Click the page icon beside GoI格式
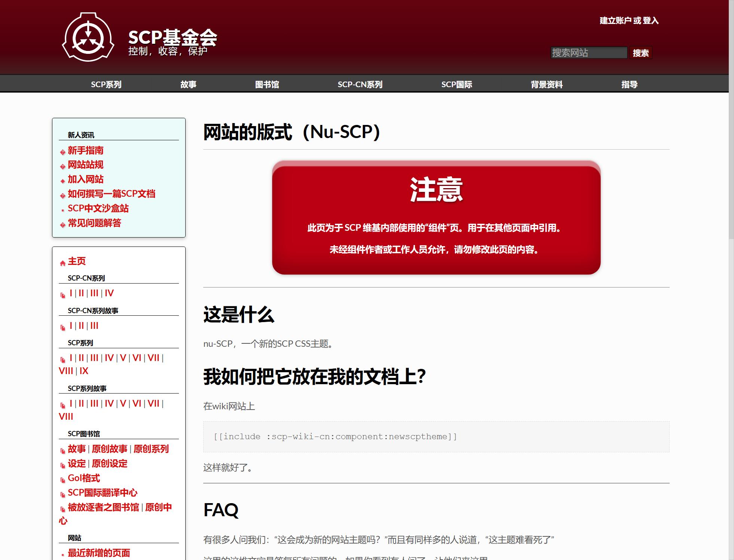Viewport: 734px width, 560px height. [x=63, y=480]
